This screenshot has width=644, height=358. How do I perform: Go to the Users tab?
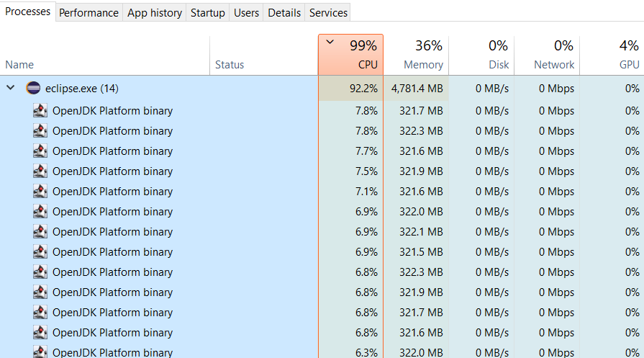[246, 13]
